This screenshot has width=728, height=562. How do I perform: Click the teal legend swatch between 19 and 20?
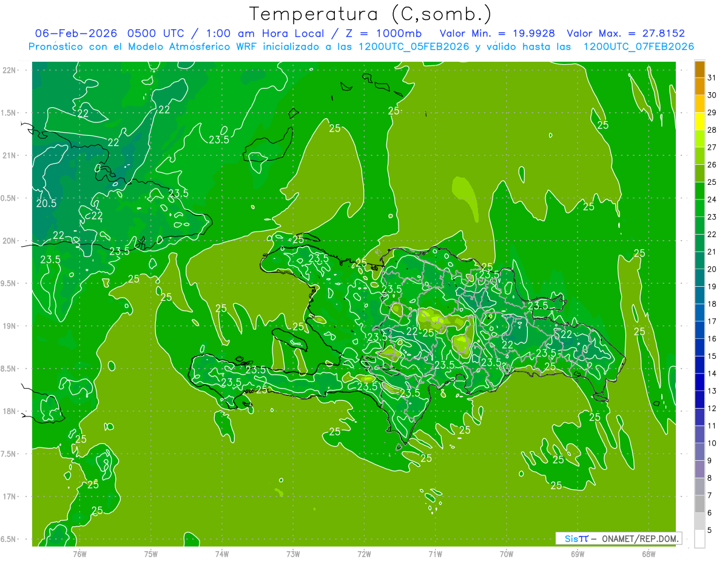(699, 278)
